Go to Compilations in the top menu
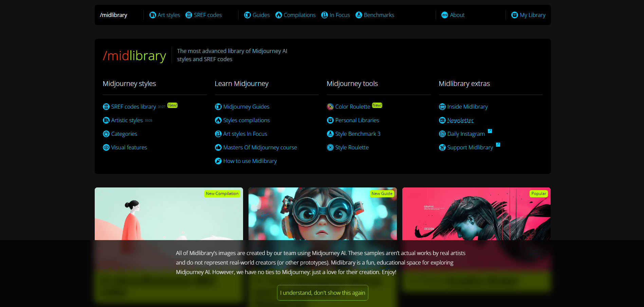 click(299, 15)
